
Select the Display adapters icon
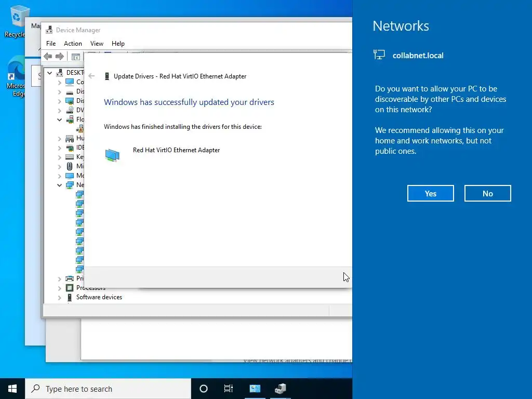[70, 101]
